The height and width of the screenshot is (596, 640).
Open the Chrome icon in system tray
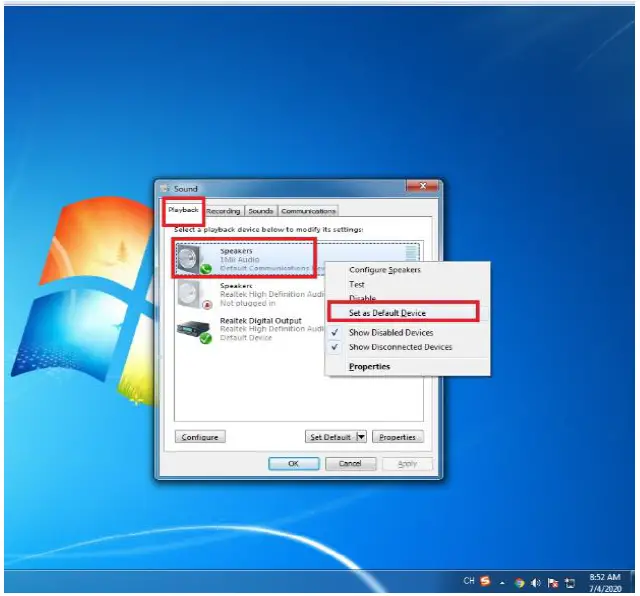coord(519,583)
